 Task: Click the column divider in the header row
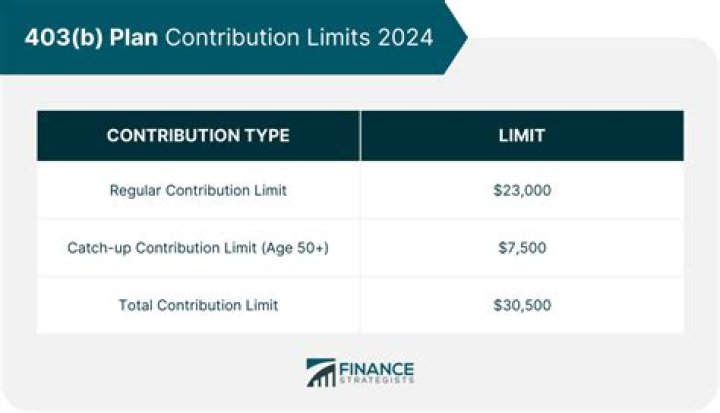(360, 135)
